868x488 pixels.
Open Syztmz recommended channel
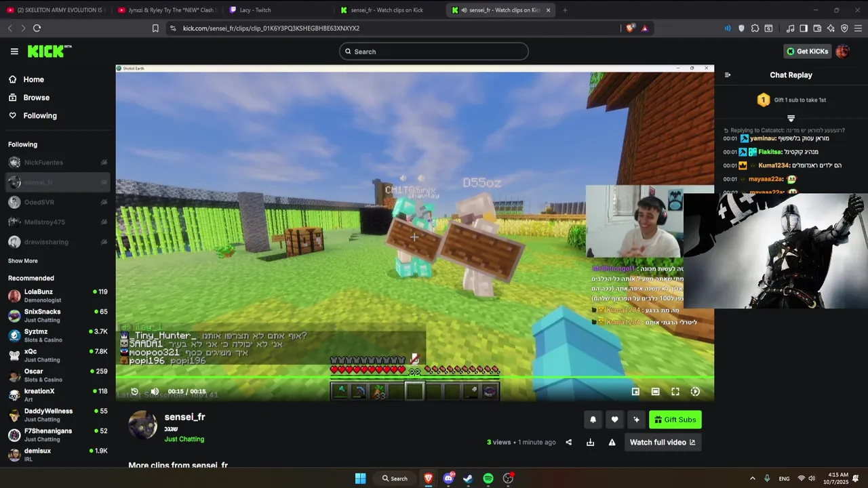tap(58, 335)
